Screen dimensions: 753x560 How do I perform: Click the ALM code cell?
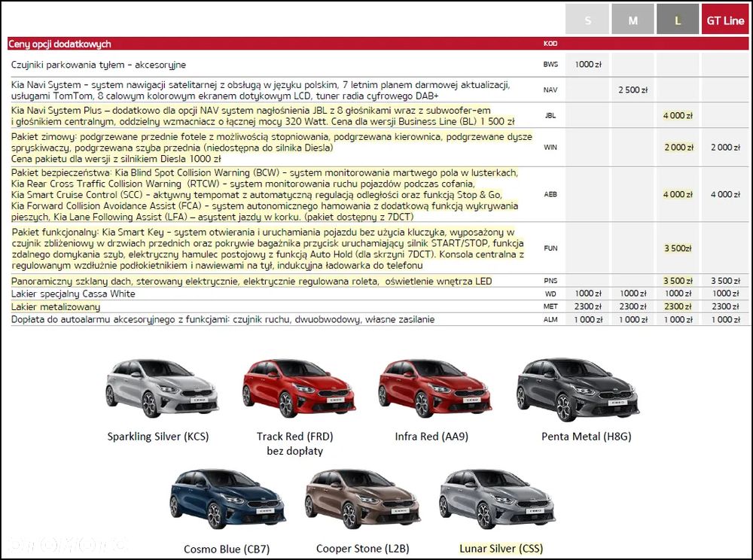pyautogui.click(x=550, y=320)
